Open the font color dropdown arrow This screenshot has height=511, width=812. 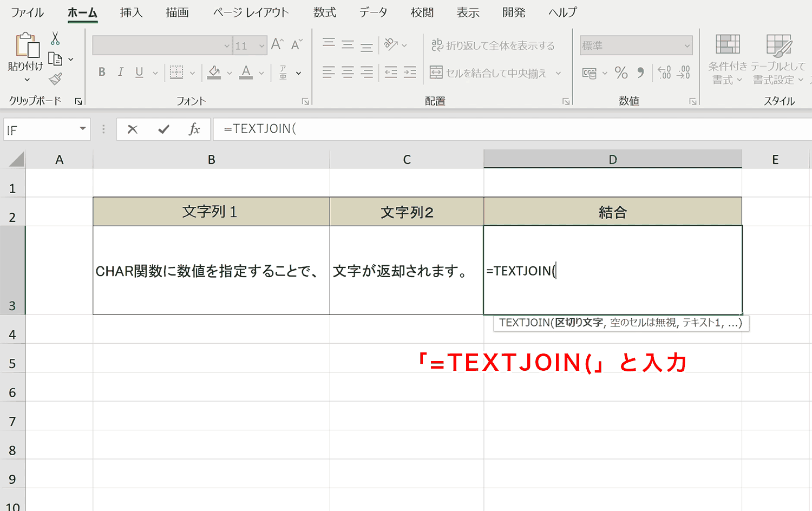click(x=261, y=73)
